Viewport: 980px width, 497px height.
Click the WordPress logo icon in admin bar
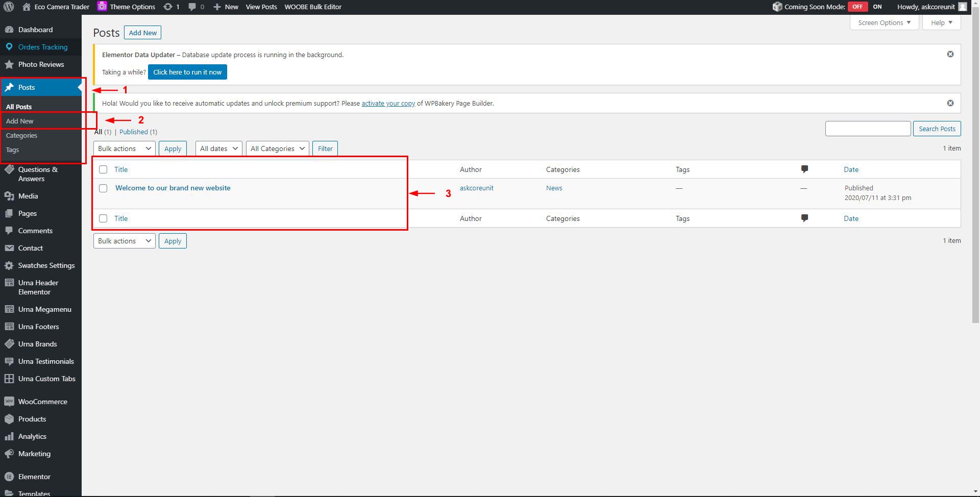point(9,7)
